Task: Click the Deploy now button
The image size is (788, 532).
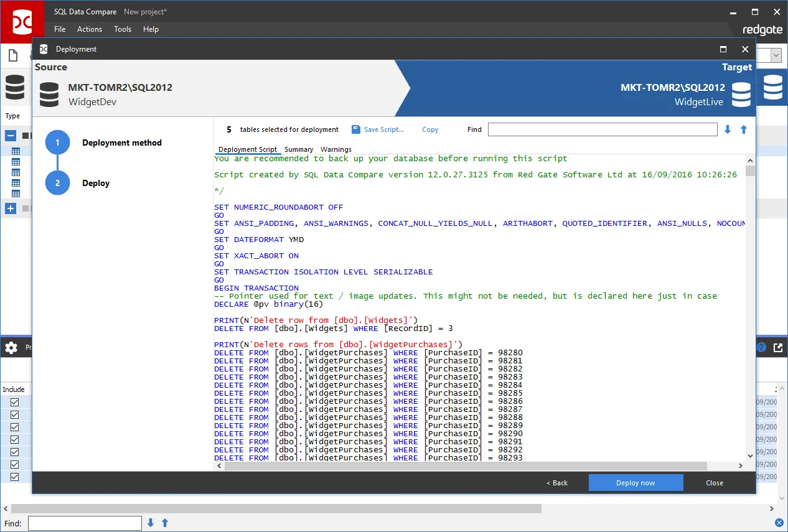Action: coord(635,482)
